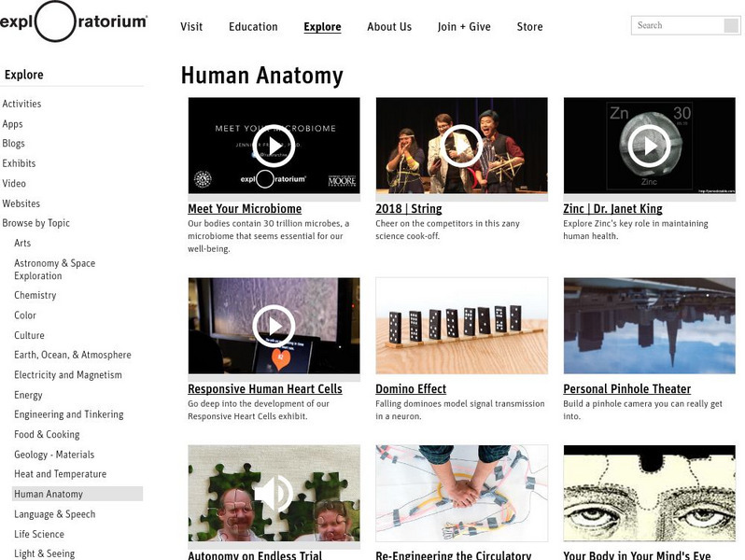
Task: Browse the Energy topic
Action: tap(28, 395)
